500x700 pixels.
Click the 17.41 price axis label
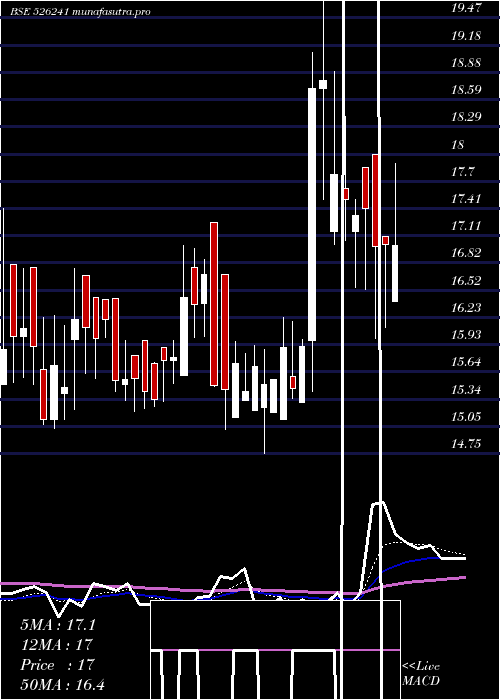pyautogui.click(x=466, y=199)
